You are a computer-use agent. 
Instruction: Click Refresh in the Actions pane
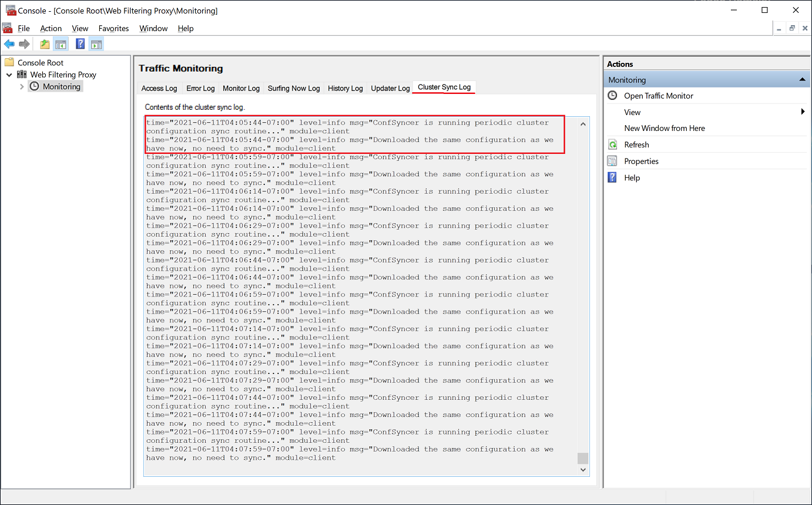[x=636, y=144]
